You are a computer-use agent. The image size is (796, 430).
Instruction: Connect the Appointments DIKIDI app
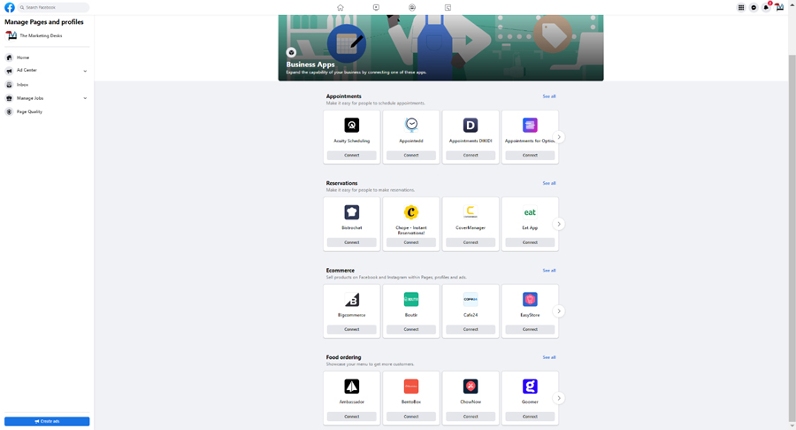point(471,155)
